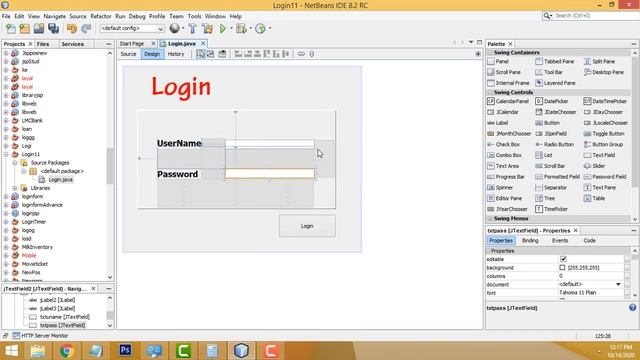Collapse the Login11 project node
Screen dimensions: 640x360
[x=6, y=154]
